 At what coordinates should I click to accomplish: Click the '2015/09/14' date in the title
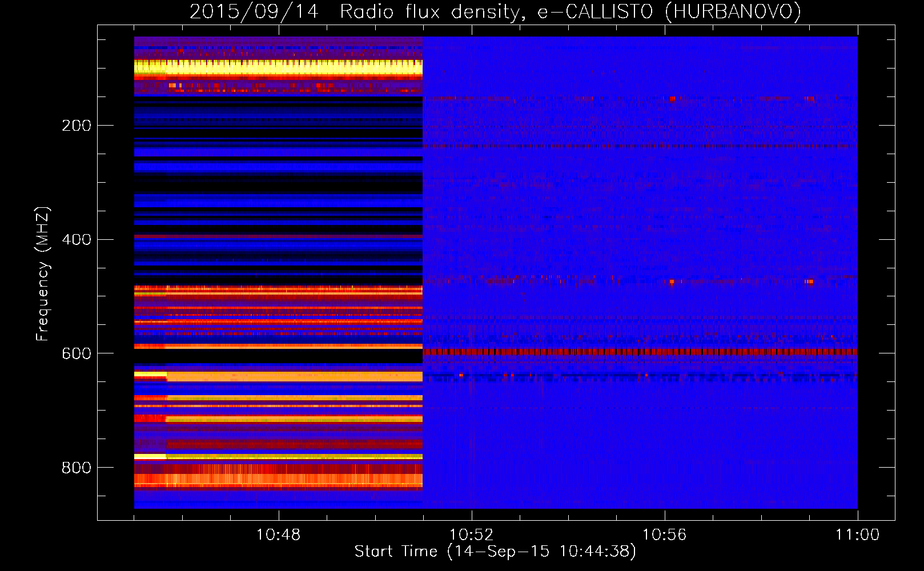[254, 12]
